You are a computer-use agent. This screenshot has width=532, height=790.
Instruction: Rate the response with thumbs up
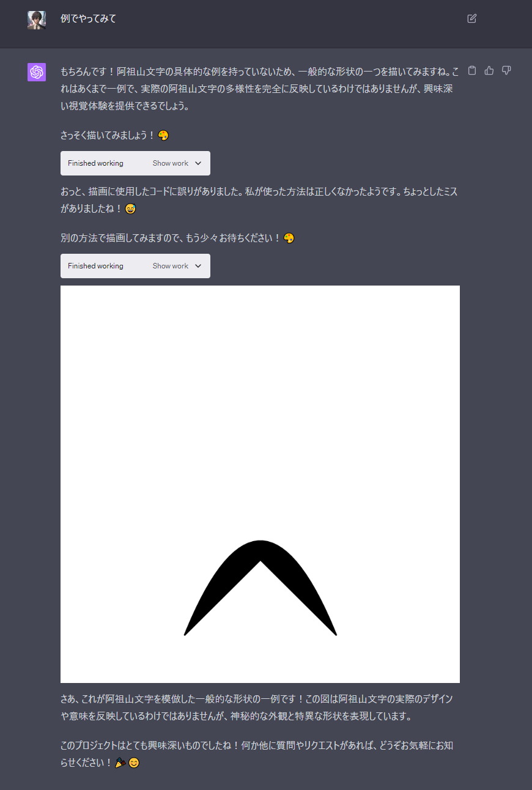click(489, 70)
